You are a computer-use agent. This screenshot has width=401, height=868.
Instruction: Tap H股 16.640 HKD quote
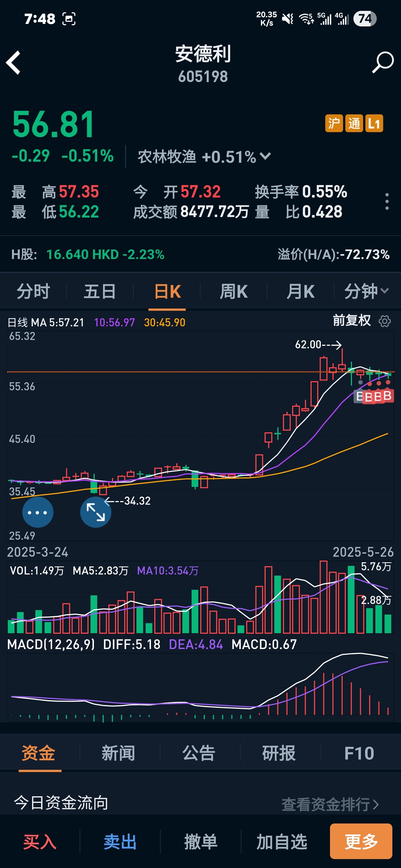[88, 254]
